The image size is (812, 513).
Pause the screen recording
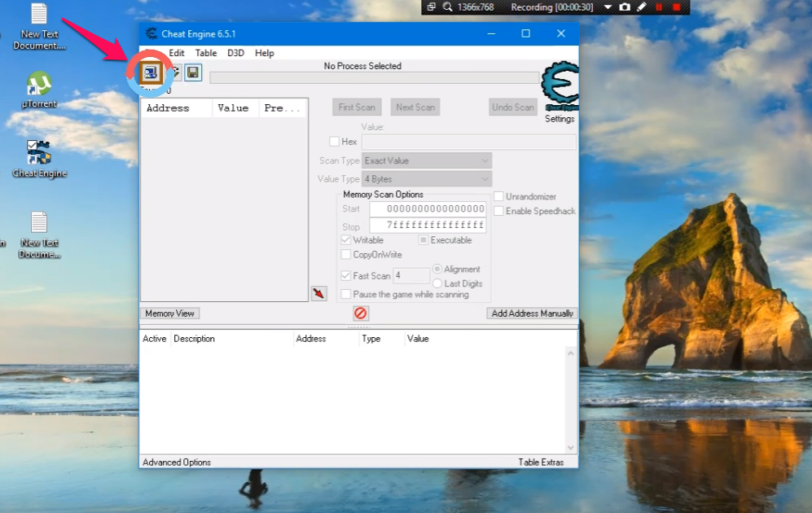click(x=659, y=7)
